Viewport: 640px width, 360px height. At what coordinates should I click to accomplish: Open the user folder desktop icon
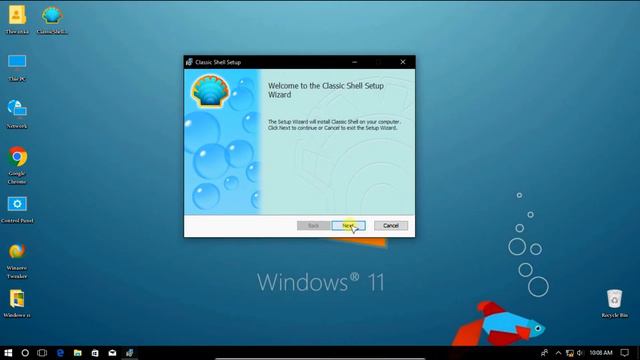(17, 20)
